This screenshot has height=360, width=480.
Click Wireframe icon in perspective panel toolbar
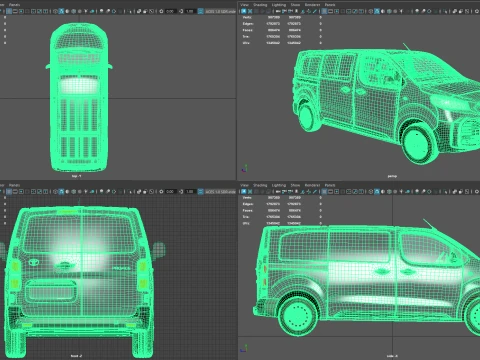[x=370, y=11]
